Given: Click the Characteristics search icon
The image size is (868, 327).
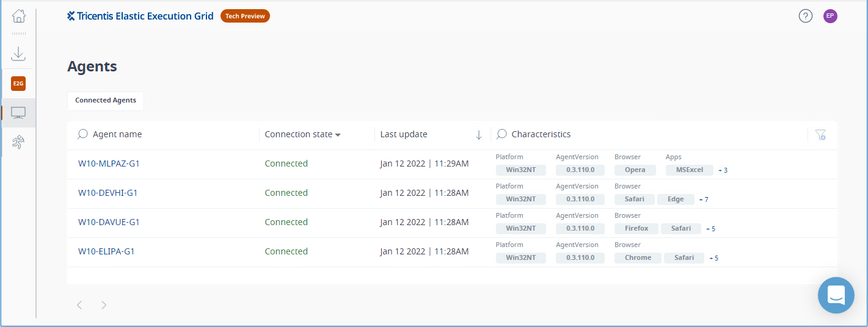Looking at the screenshot, I should [x=501, y=134].
